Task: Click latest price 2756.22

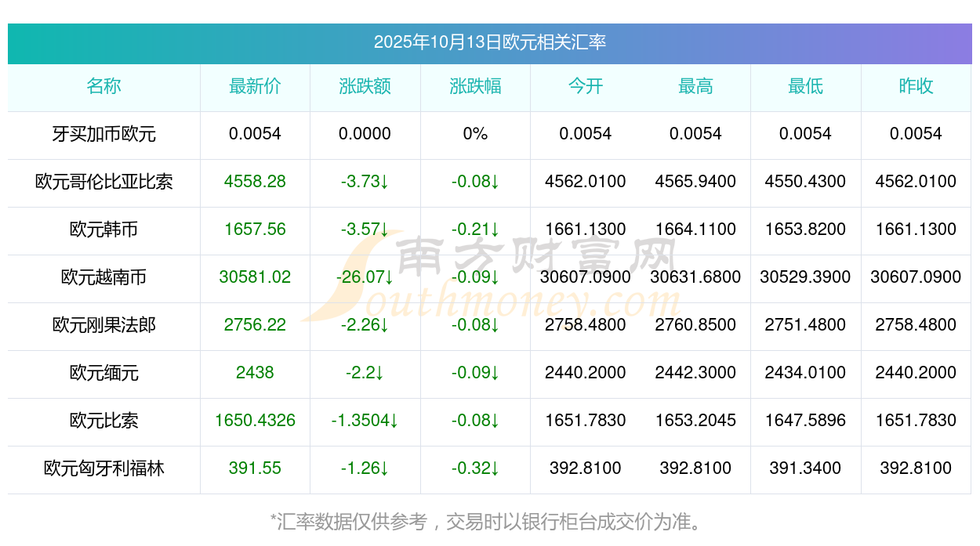Action: (255, 325)
